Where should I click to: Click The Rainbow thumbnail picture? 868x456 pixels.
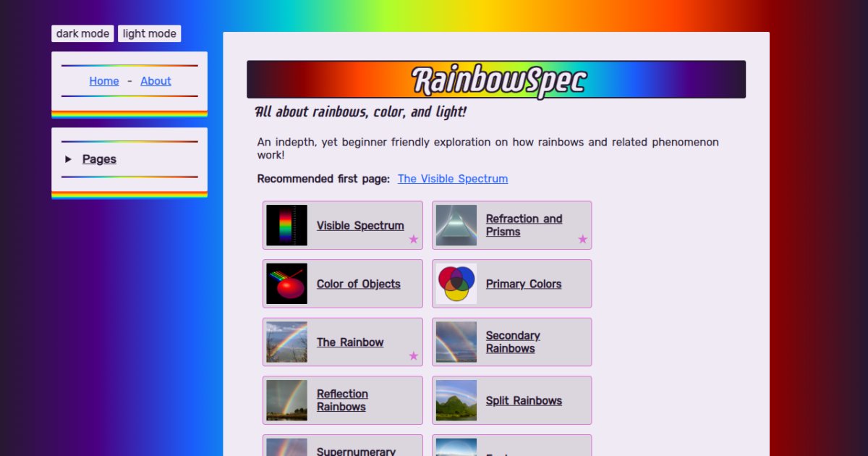[x=286, y=342]
